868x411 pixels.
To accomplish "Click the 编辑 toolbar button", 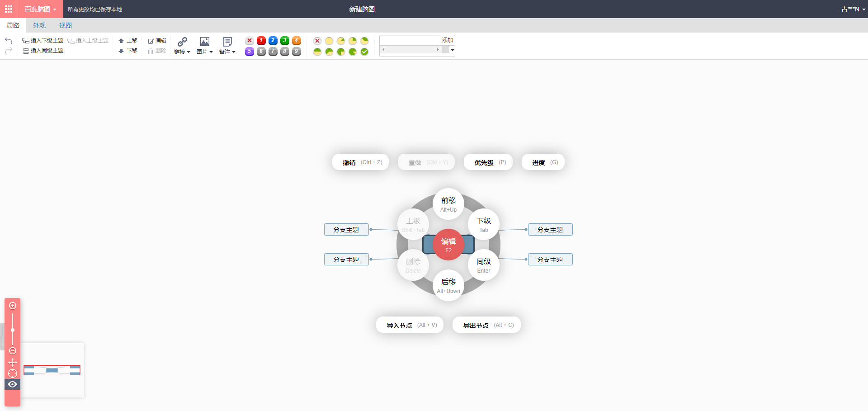I will point(157,41).
